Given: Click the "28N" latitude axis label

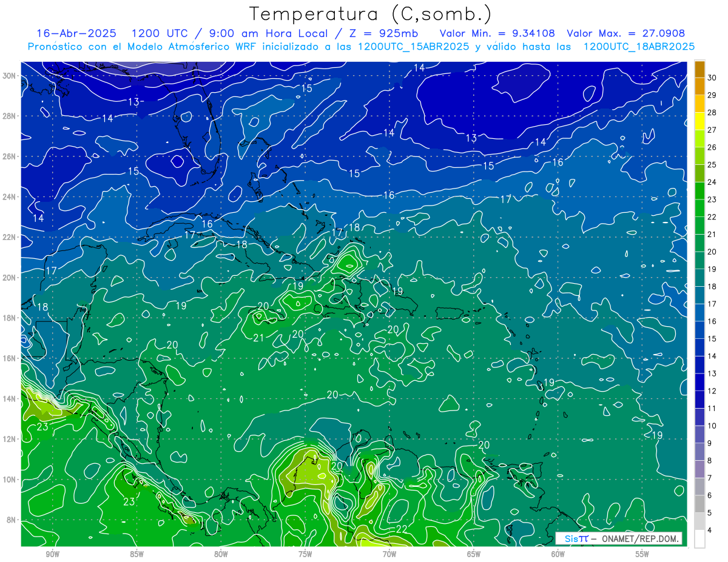Looking at the screenshot, I should click(x=8, y=116).
